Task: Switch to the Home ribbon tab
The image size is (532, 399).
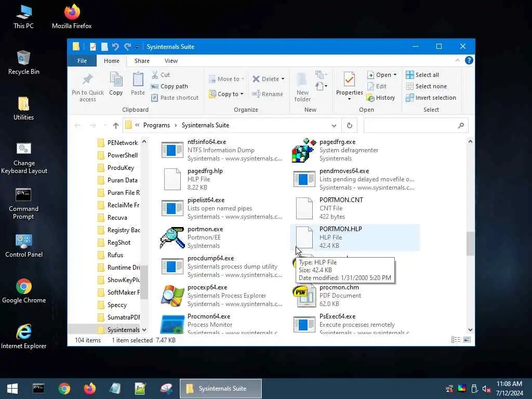Action: click(x=111, y=61)
